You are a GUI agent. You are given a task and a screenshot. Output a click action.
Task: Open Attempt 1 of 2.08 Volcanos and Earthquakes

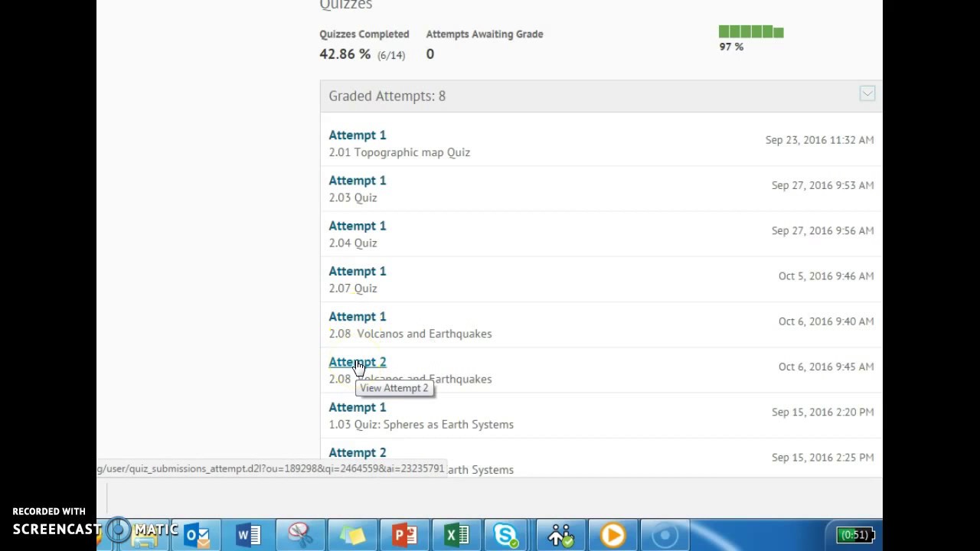point(358,316)
